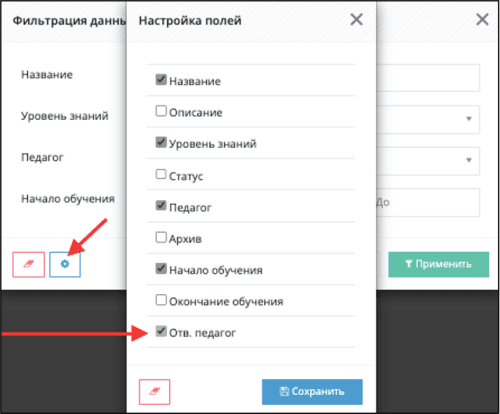This screenshot has width=500, height=414.
Task: Close the Фильтрация данных window
Action: pyautogui.click(x=482, y=20)
